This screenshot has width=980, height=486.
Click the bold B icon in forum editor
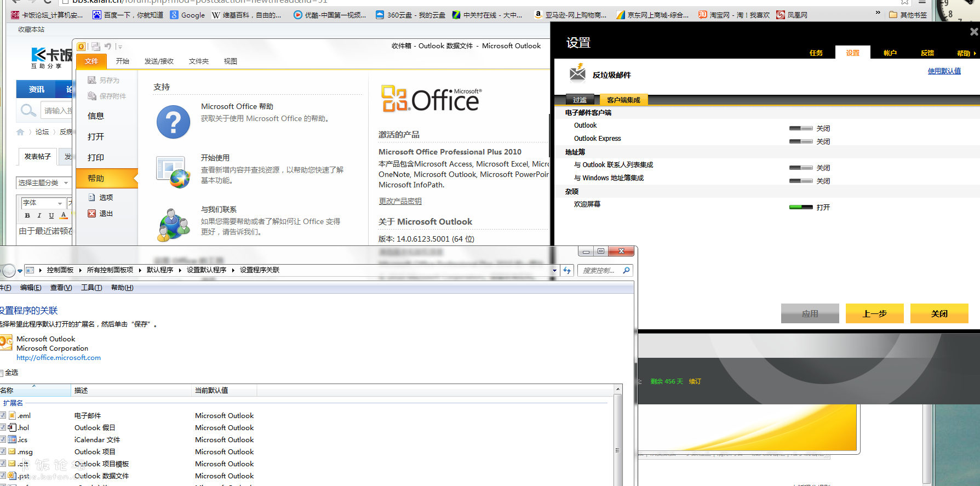coord(27,215)
